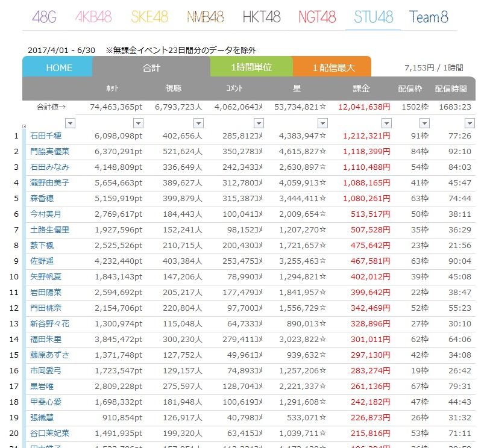The height and width of the screenshot is (448, 487).
Task: Switch to the orange 1配信最大 tab
Action: [332, 67]
